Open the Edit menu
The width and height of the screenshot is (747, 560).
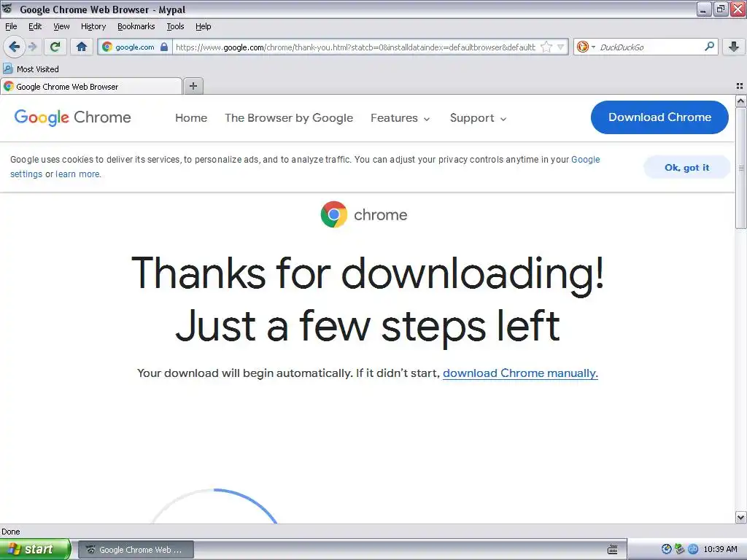(x=35, y=26)
